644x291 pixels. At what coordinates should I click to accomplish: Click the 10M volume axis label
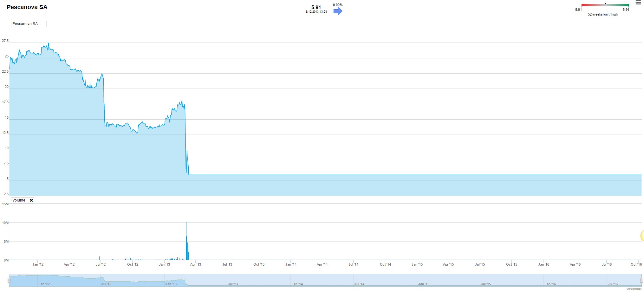coord(5,223)
